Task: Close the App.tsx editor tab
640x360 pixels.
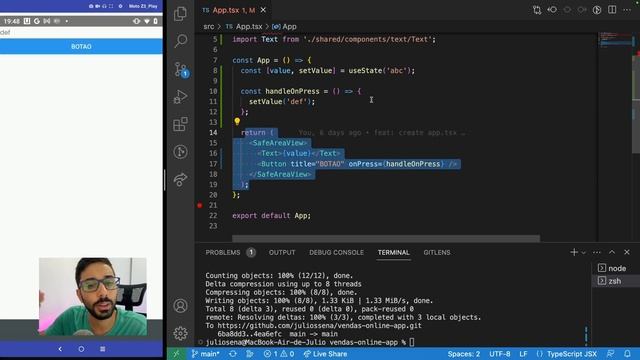Action: [x=263, y=10]
